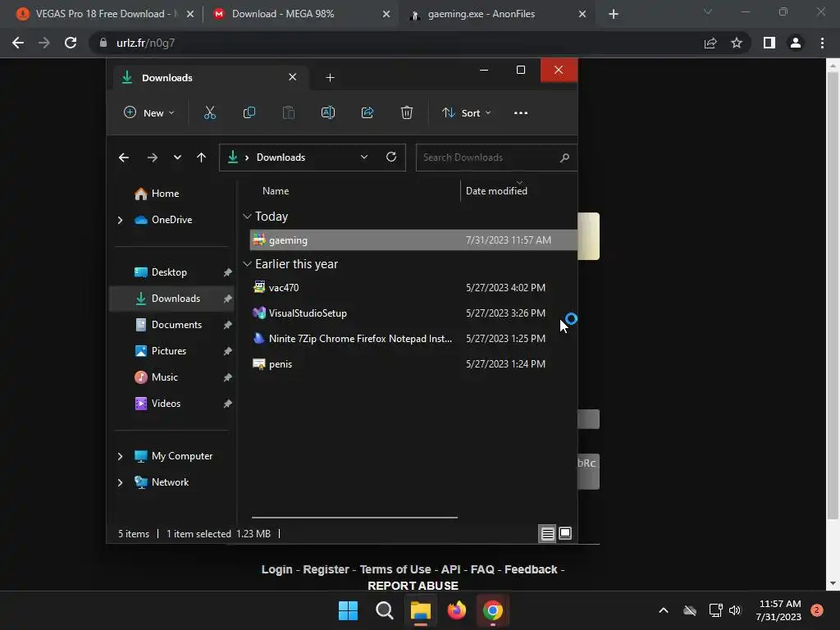The image size is (840, 630).
Task: Select the Ninite 7Zip Chrome Firefox installer
Action: click(413, 339)
